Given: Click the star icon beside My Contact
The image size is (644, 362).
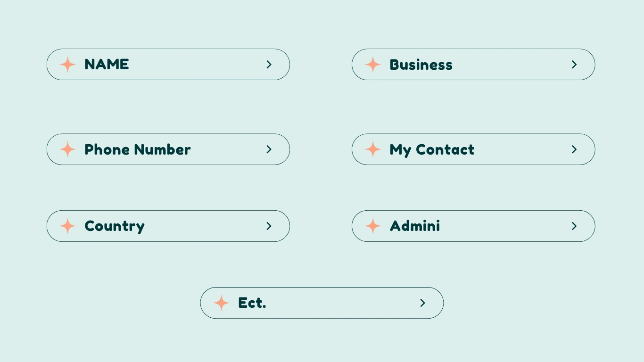Looking at the screenshot, I should pos(372,149).
